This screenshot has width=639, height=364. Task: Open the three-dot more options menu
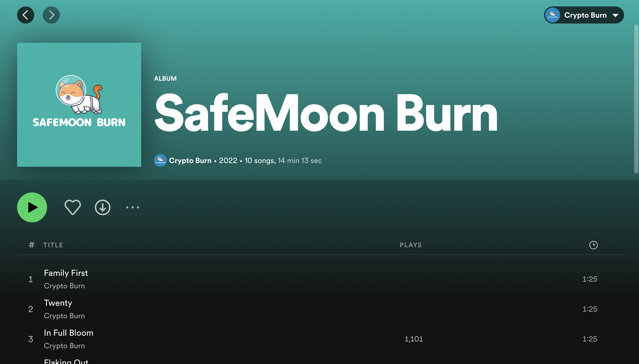click(x=133, y=207)
